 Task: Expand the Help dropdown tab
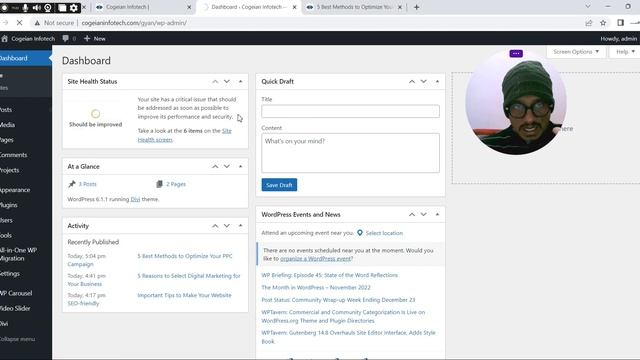(625, 52)
